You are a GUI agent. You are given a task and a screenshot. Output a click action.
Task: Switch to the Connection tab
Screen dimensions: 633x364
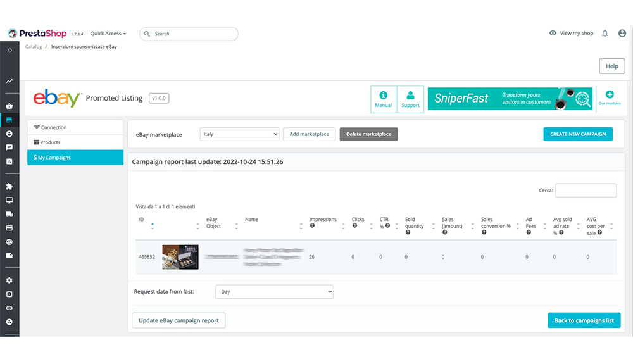point(75,127)
